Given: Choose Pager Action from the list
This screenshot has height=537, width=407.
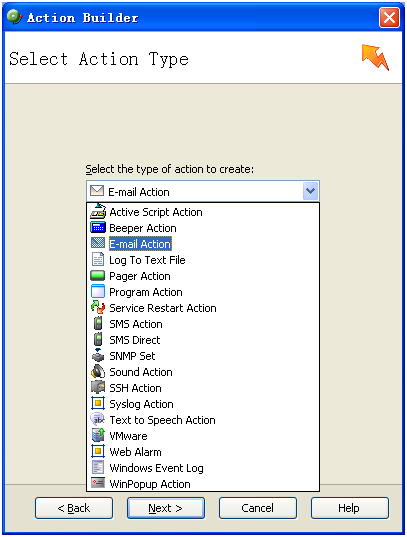Looking at the screenshot, I should click(203, 276).
